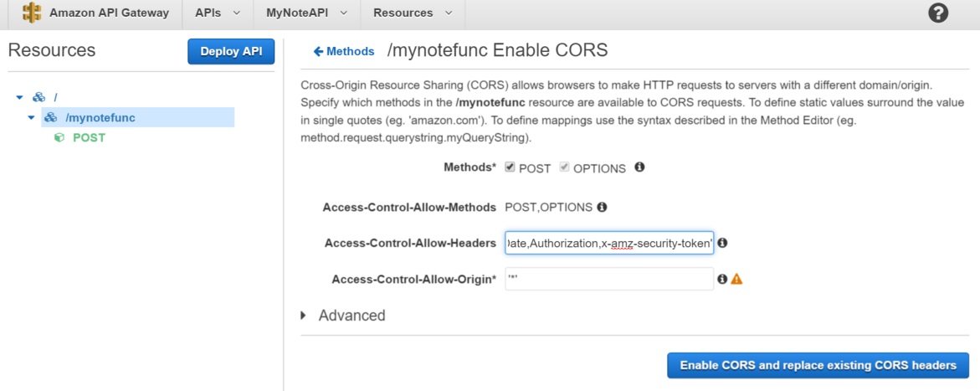
Task: Click the orange warning triangle icon
Action: tap(736, 280)
